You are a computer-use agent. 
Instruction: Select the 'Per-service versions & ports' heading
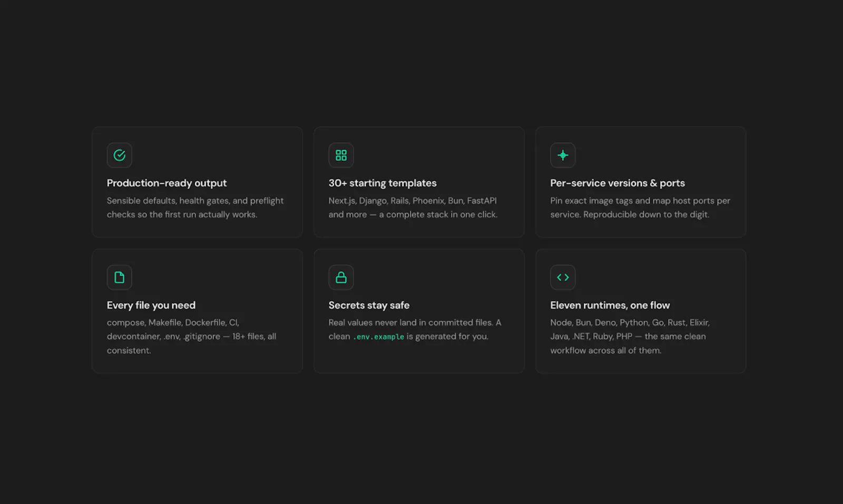pyautogui.click(x=617, y=183)
